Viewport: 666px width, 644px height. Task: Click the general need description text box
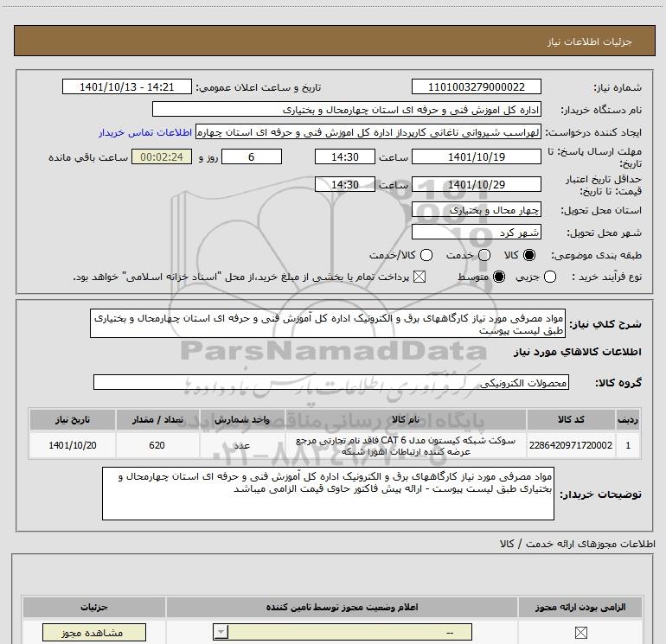(x=328, y=323)
